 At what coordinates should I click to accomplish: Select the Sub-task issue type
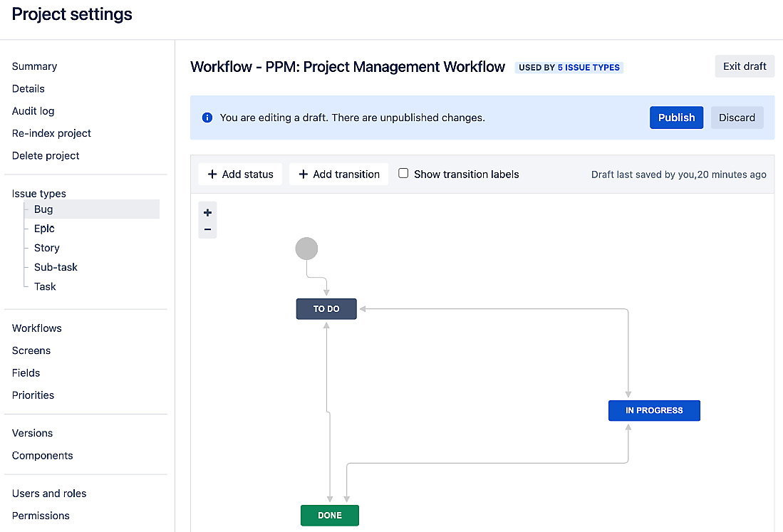pos(56,266)
